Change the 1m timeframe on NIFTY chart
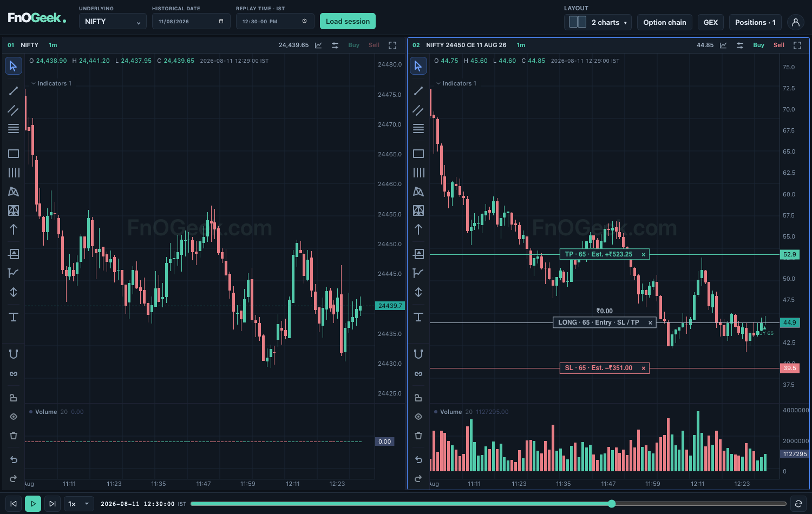Image resolution: width=812 pixels, height=514 pixels. 53,45
